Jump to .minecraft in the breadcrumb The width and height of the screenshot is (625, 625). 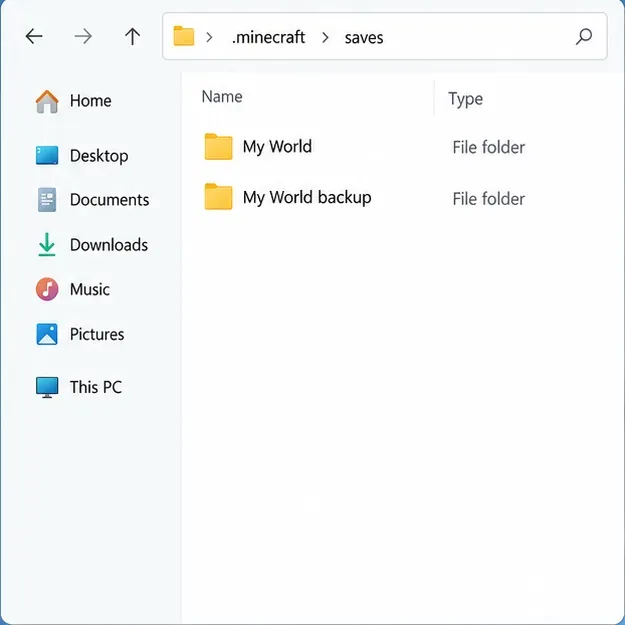[269, 37]
